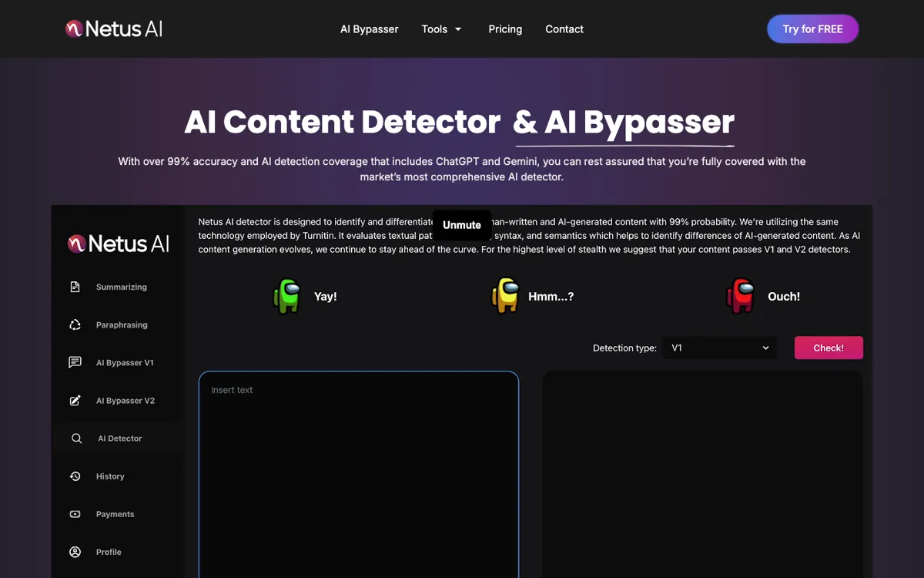924x578 pixels.
Task: Click the Netus AI logo in header
Action: coord(114,29)
